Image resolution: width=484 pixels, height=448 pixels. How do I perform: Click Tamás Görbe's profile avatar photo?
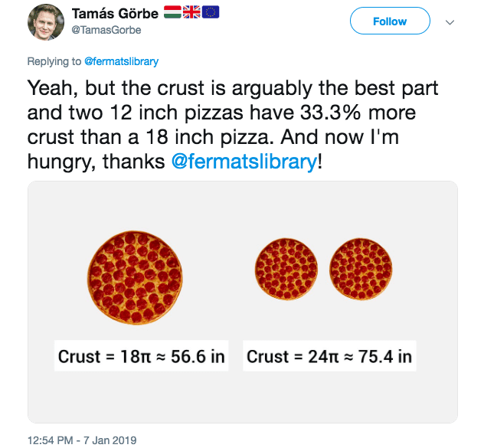pyautogui.click(x=46, y=22)
